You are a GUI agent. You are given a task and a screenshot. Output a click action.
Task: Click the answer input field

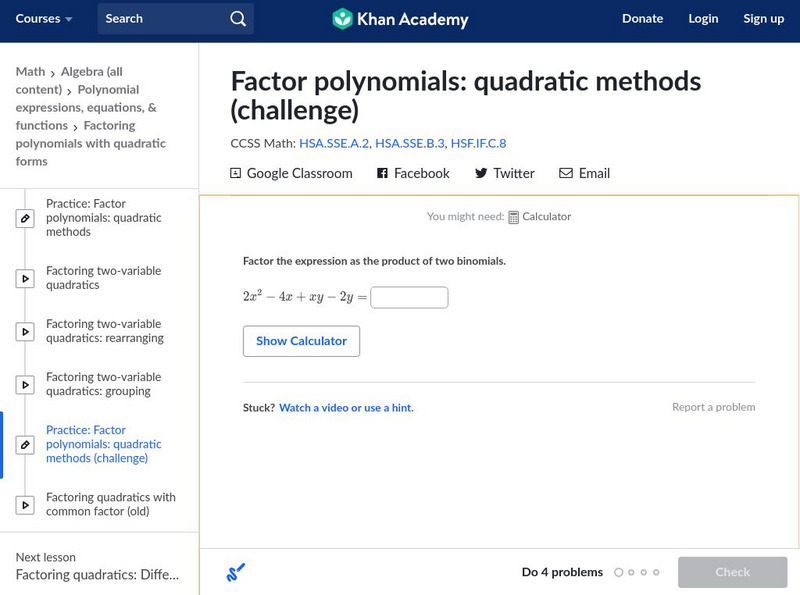(x=409, y=297)
